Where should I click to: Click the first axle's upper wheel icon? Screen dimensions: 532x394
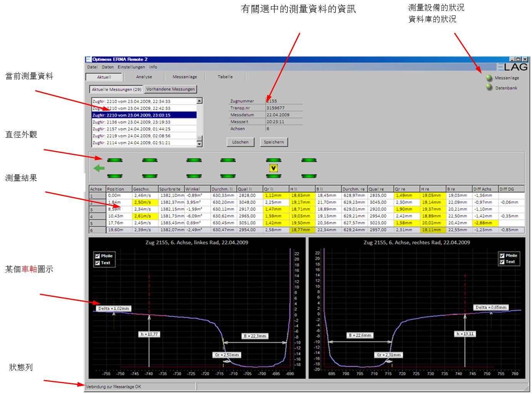pos(115,160)
